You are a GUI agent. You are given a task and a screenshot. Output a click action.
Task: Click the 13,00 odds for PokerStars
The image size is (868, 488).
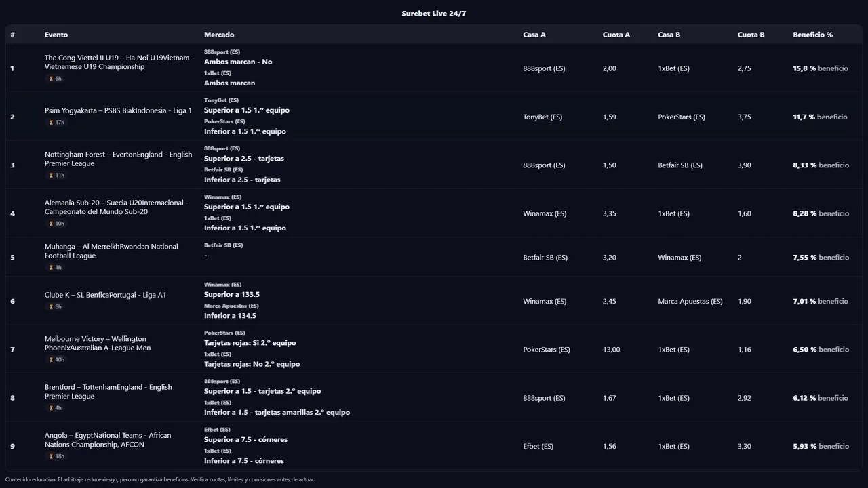611,350
